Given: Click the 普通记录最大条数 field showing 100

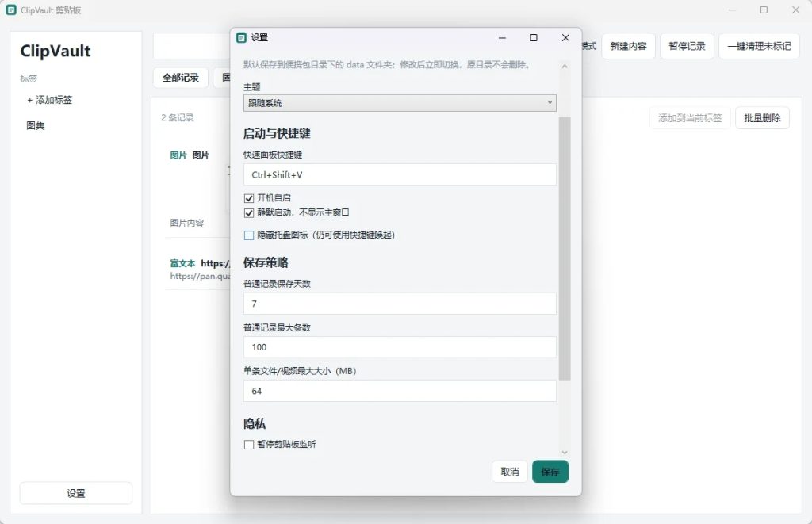Looking at the screenshot, I should tap(400, 347).
